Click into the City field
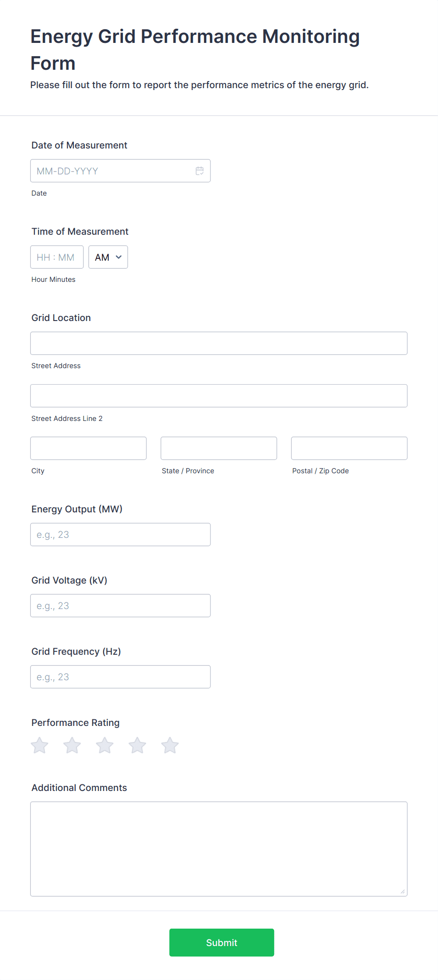The image size is (438, 980). tap(89, 448)
